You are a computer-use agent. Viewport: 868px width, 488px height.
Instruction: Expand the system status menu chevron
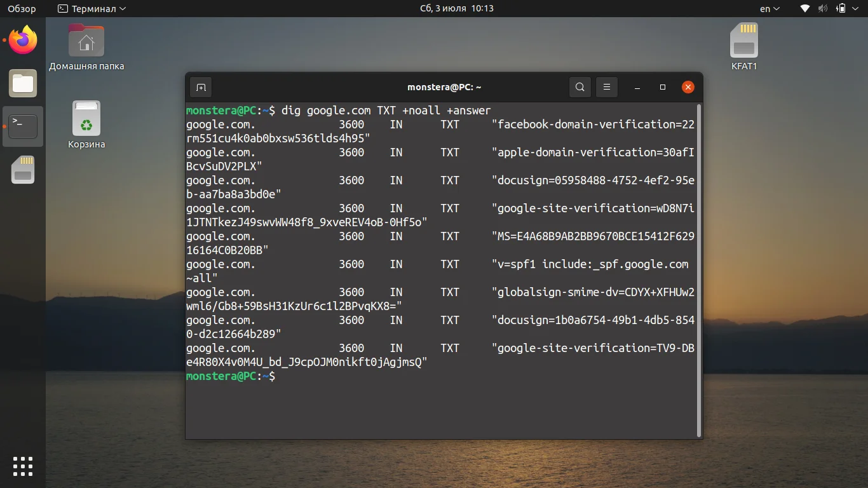(x=855, y=8)
